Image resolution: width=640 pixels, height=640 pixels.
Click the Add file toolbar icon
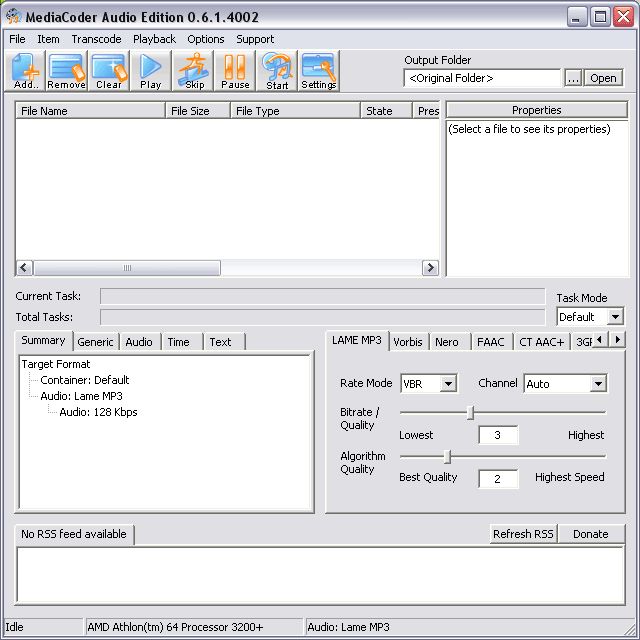coord(25,71)
